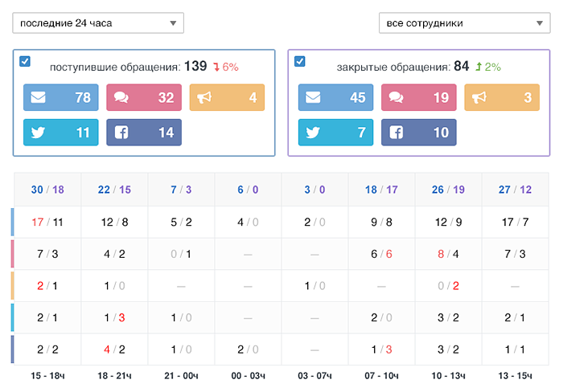Click the Twitter bird icon showing 11
This screenshot has height=392, width=563.
point(38,133)
